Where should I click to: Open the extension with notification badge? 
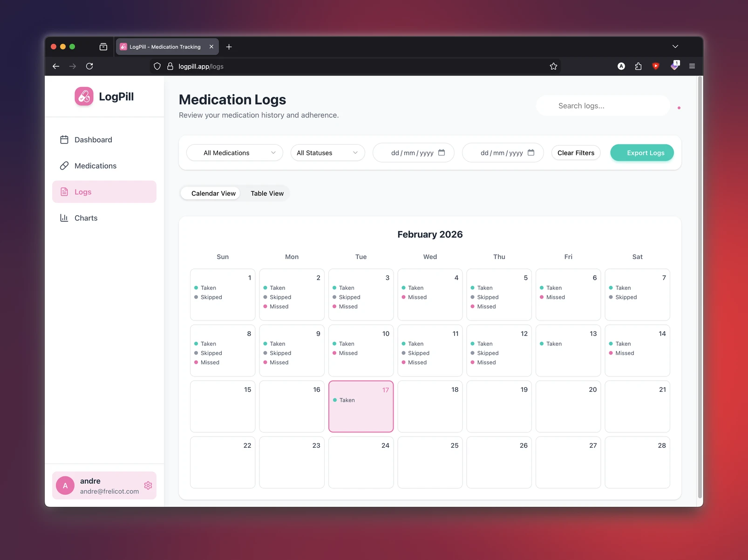[x=674, y=66]
